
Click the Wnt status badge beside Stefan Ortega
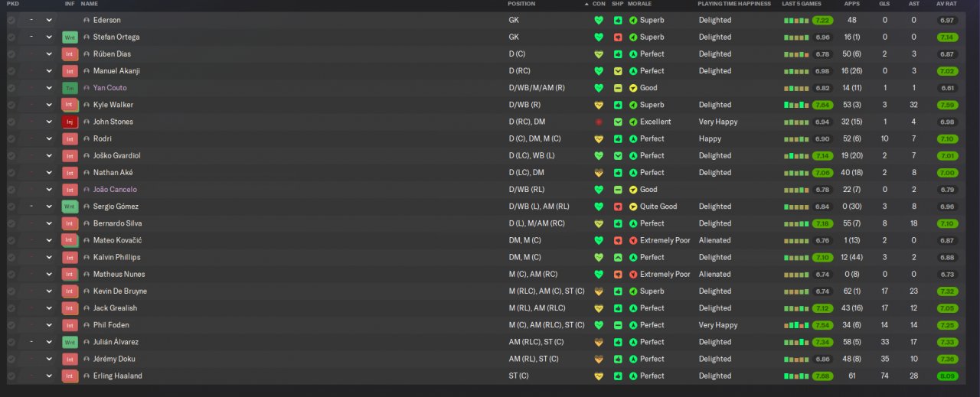70,37
